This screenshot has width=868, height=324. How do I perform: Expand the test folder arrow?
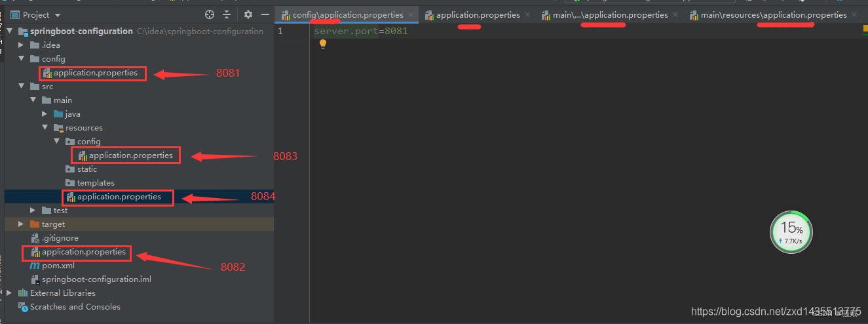pyautogui.click(x=33, y=210)
